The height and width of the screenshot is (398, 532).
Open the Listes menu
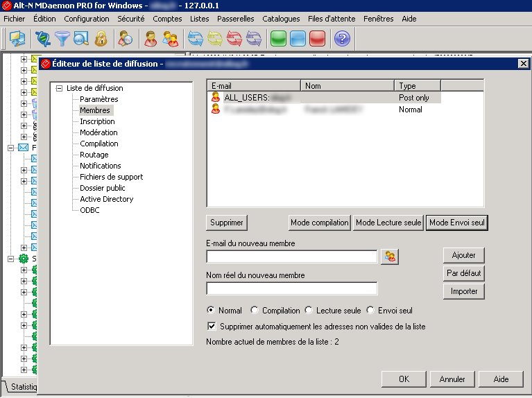(x=200, y=19)
